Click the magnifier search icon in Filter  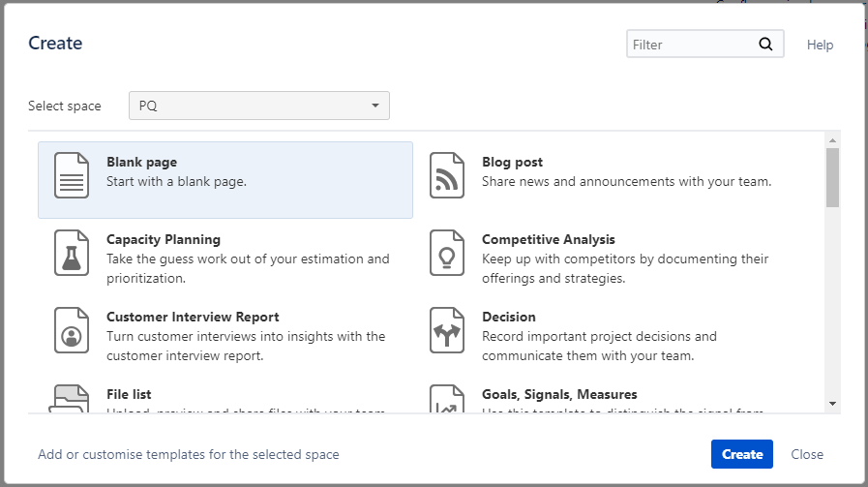(765, 44)
